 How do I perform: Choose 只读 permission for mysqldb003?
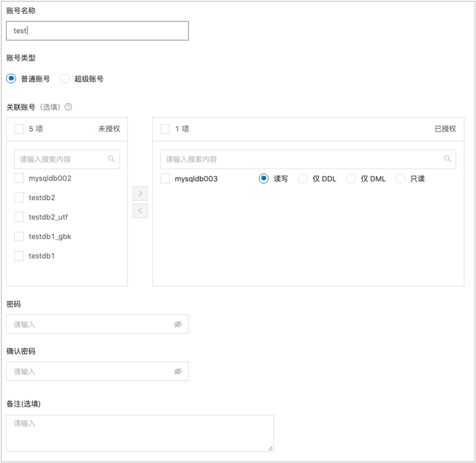400,179
